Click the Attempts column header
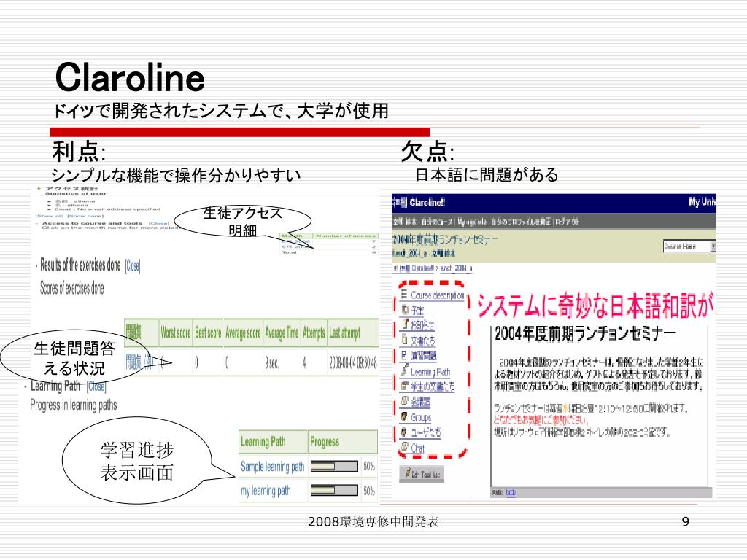 tap(314, 332)
